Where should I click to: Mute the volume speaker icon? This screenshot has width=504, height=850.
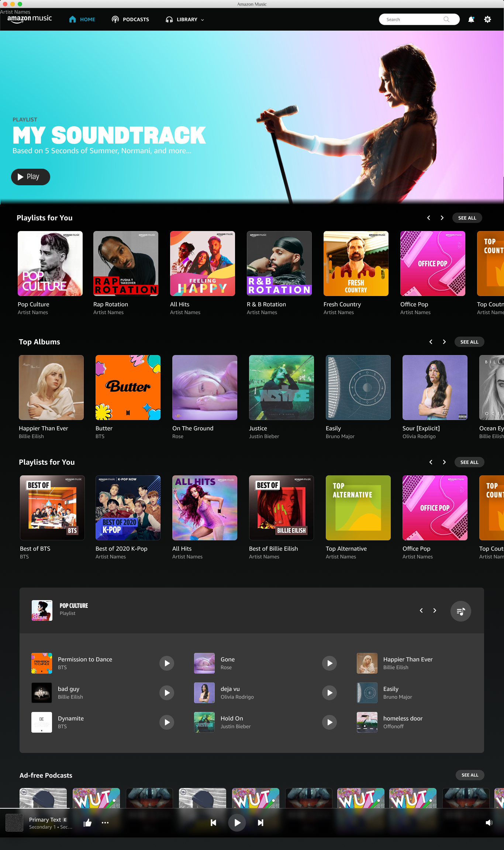[489, 823]
